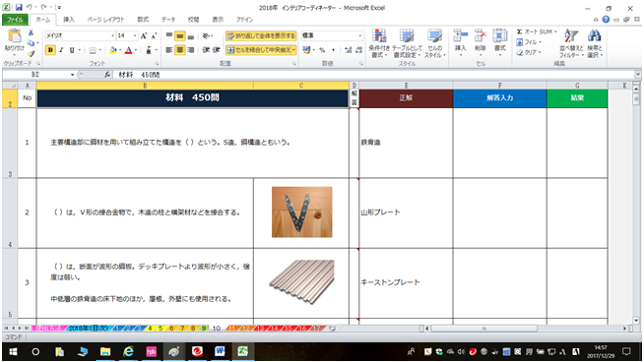Open the font size dropdown

tap(134, 36)
